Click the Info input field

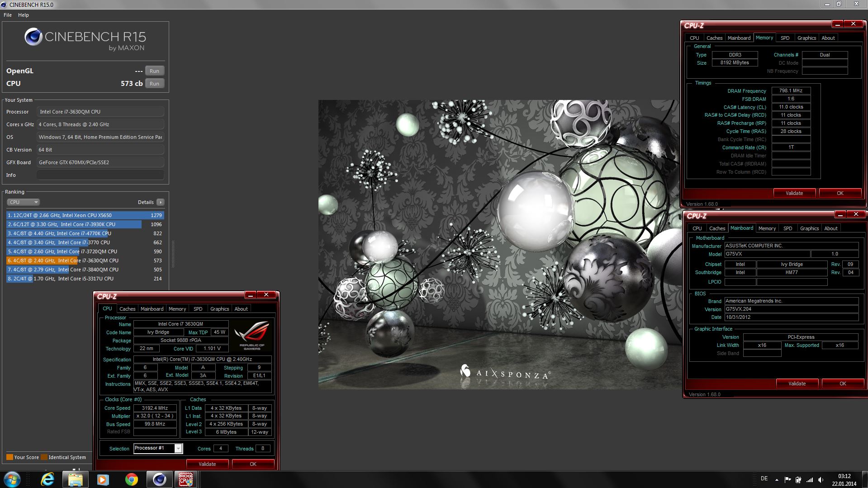[x=100, y=175]
